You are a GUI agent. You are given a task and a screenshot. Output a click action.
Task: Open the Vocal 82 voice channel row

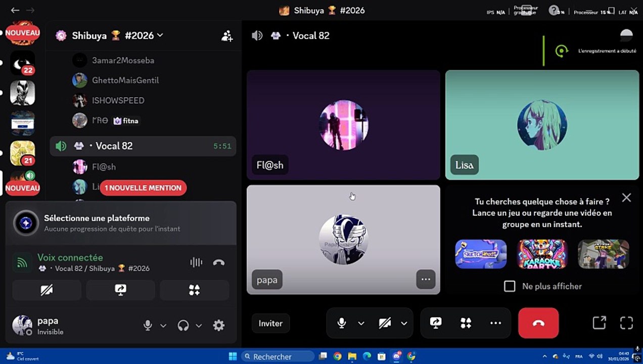point(143,146)
